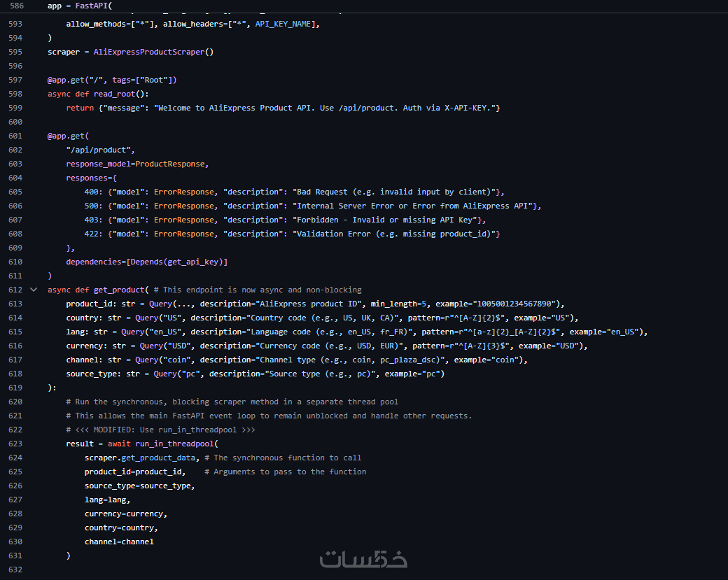Click 'channel=channel' on line 630
Screen dimensions: 728x580
pos(119,542)
